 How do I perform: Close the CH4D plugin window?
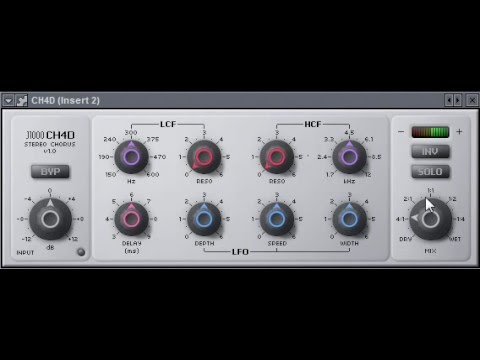click(472, 100)
